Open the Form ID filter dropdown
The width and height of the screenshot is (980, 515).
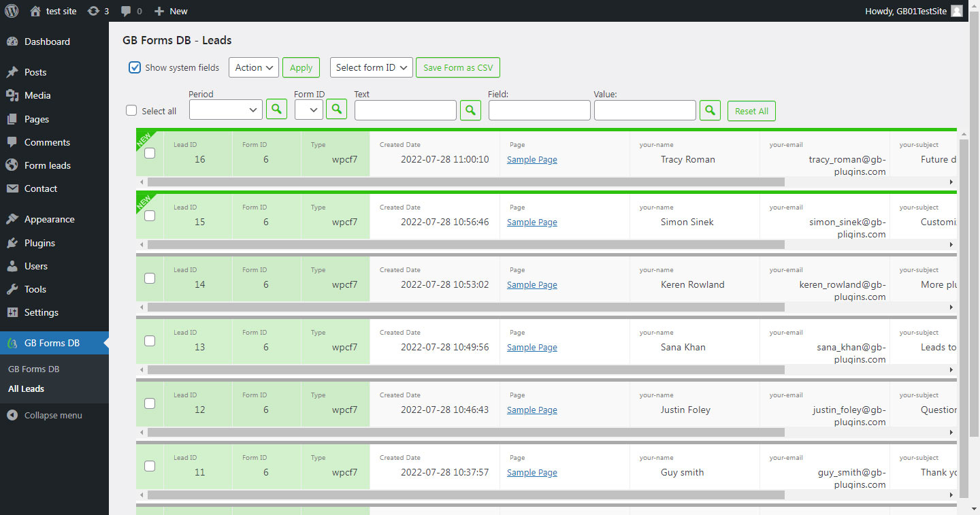click(309, 110)
